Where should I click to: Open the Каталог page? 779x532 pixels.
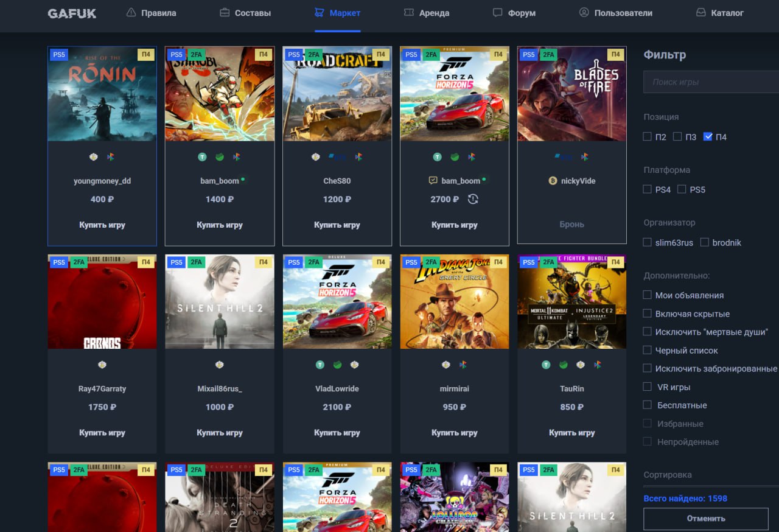[720, 13]
